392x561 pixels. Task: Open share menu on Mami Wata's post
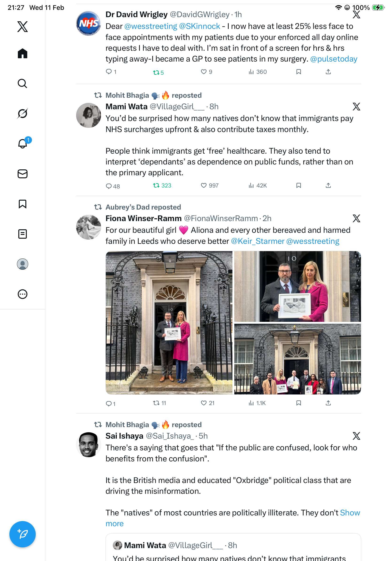click(328, 185)
